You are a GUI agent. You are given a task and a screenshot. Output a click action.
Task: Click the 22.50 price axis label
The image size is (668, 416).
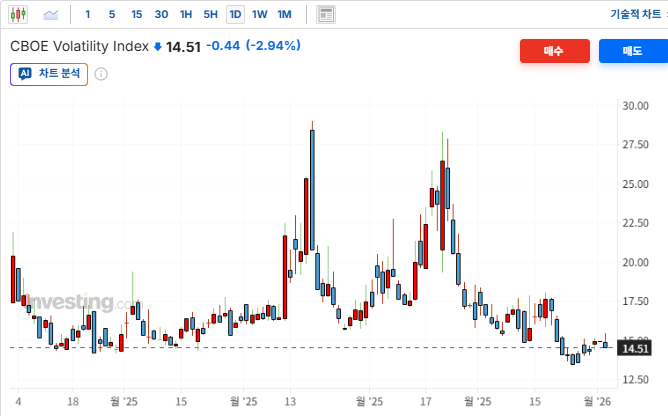pos(635,223)
